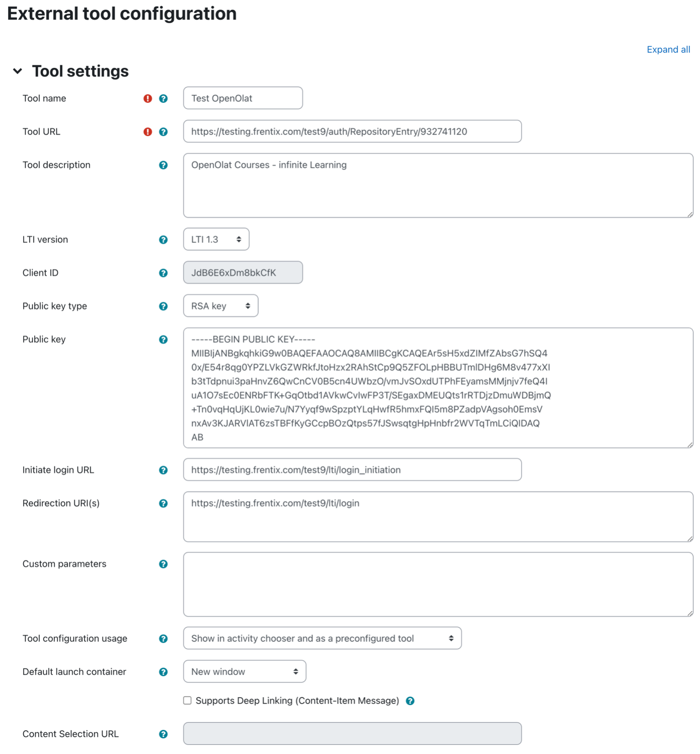Viewport: 700px width, 754px height.
Task: Click help icon next to Tool name
Action: point(163,99)
